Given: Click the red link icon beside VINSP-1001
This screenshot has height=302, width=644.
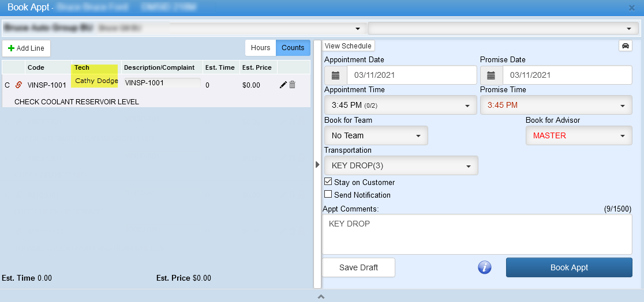Looking at the screenshot, I should [18, 85].
